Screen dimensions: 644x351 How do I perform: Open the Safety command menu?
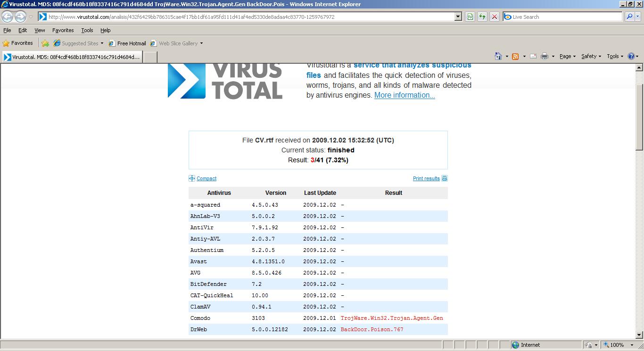(x=591, y=56)
